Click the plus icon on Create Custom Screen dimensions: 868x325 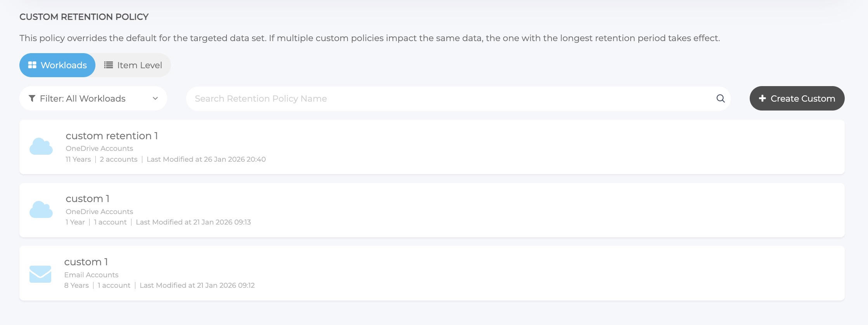coord(762,99)
